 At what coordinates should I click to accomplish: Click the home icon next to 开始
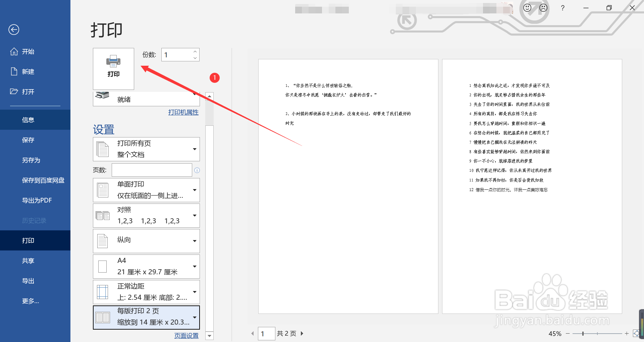(14, 51)
